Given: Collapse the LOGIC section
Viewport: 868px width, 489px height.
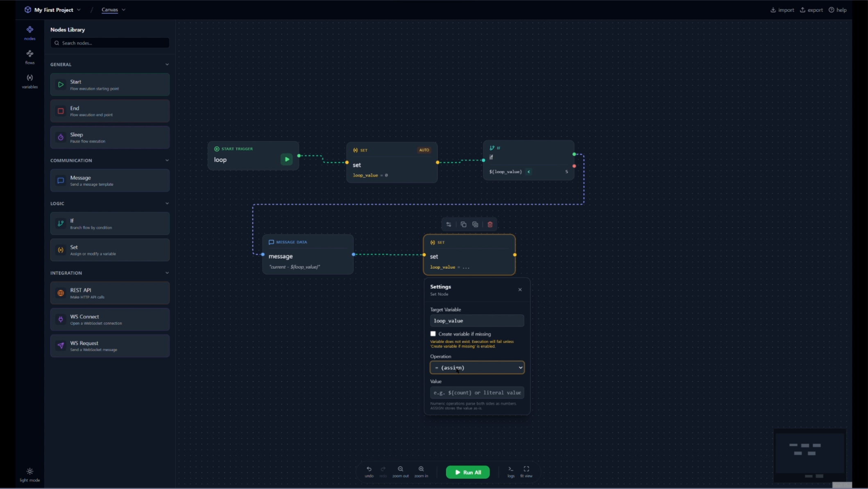Looking at the screenshot, I should tap(167, 204).
